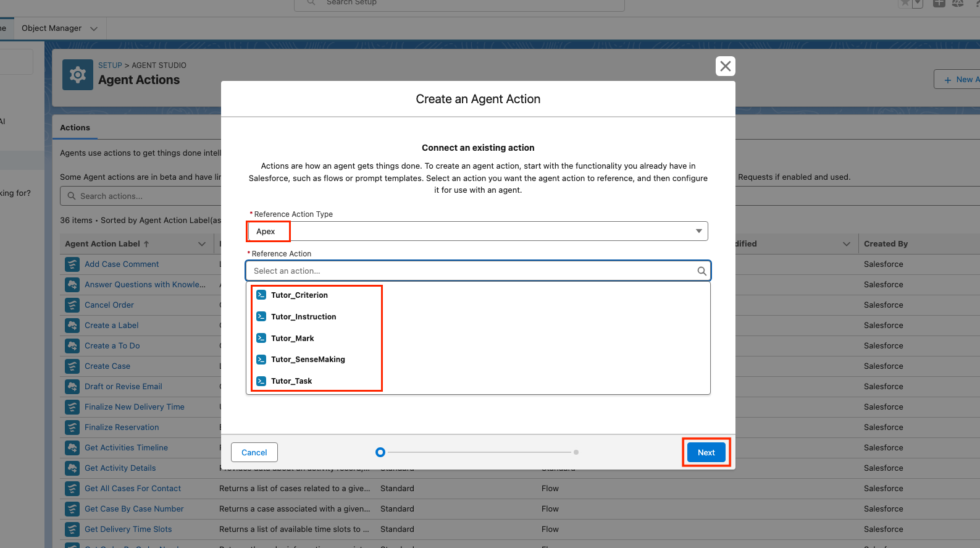The image size is (980, 548).
Task: Choose the Tutor_SenseMaking option
Action: [308, 360]
